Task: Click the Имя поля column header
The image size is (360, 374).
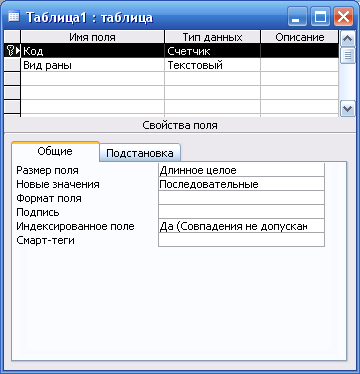Action: 93,37
